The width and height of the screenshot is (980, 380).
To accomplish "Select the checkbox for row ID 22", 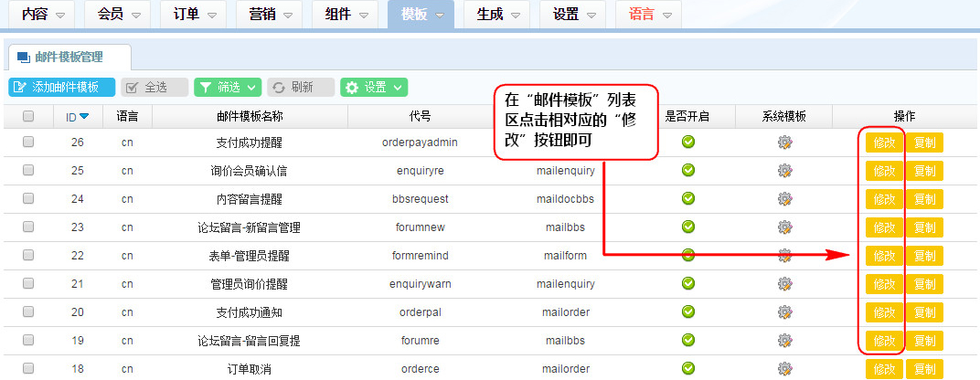I will (x=28, y=256).
